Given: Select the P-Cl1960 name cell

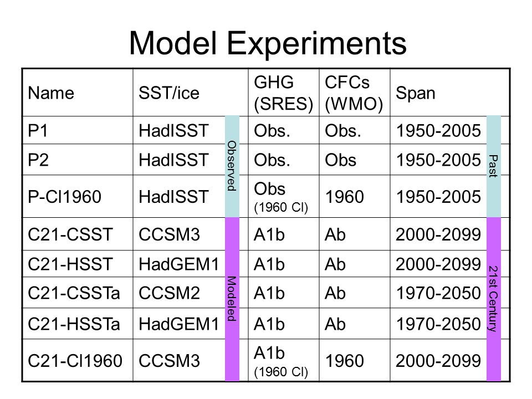Looking at the screenshot, I should point(78,196).
